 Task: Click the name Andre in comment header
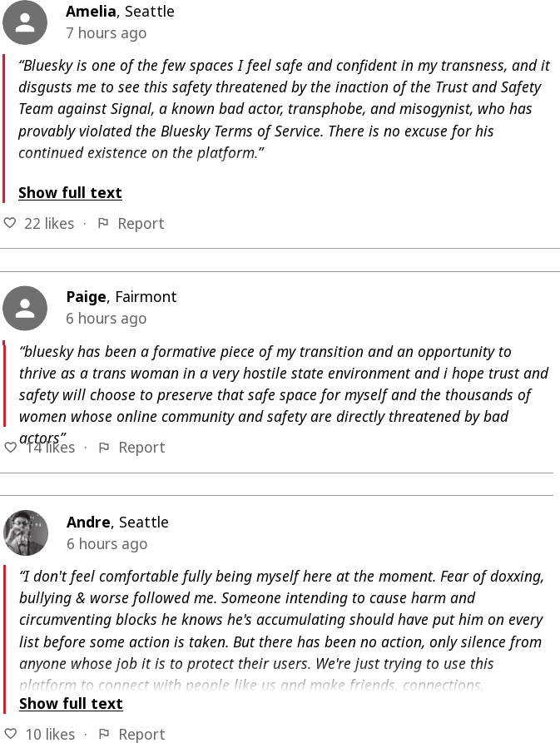[88, 523]
